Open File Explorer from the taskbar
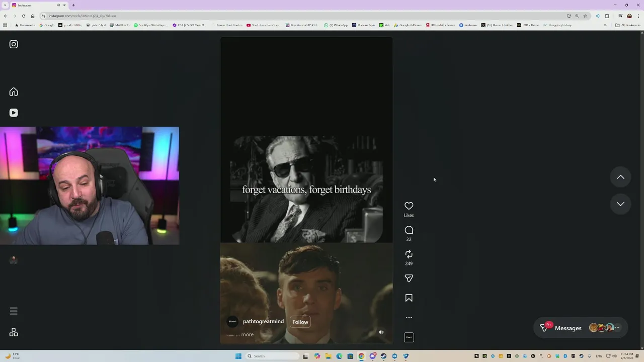The height and width of the screenshot is (362, 644). [328, 356]
